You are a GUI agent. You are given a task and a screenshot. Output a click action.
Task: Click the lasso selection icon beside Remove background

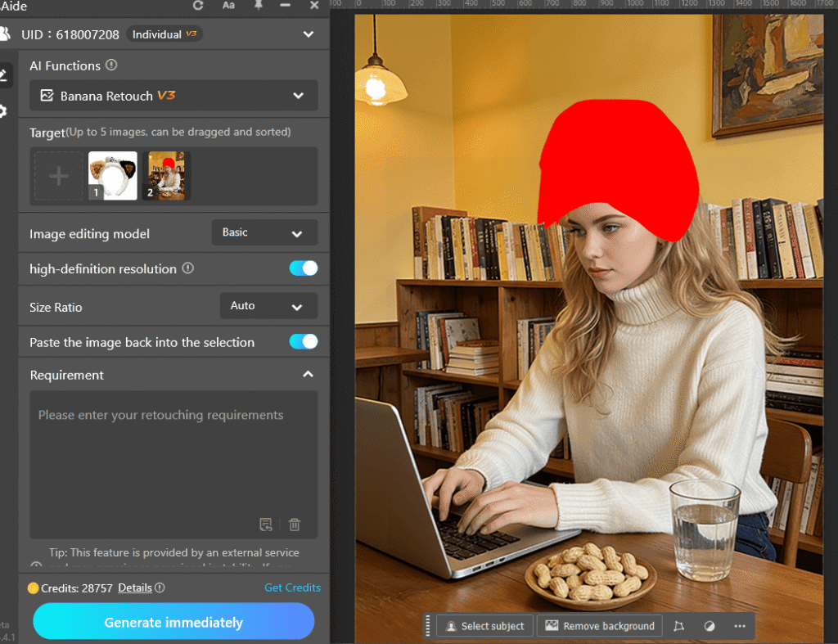click(x=679, y=625)
